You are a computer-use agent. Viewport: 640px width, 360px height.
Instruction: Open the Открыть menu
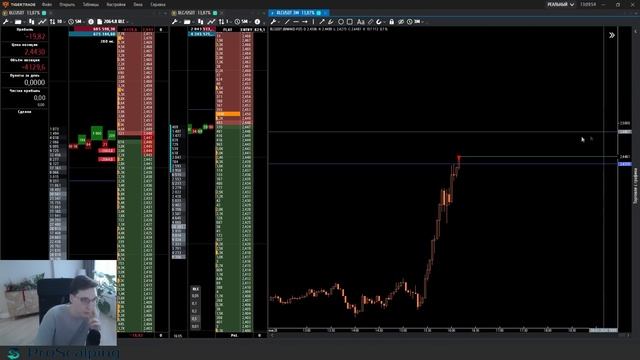67,4
